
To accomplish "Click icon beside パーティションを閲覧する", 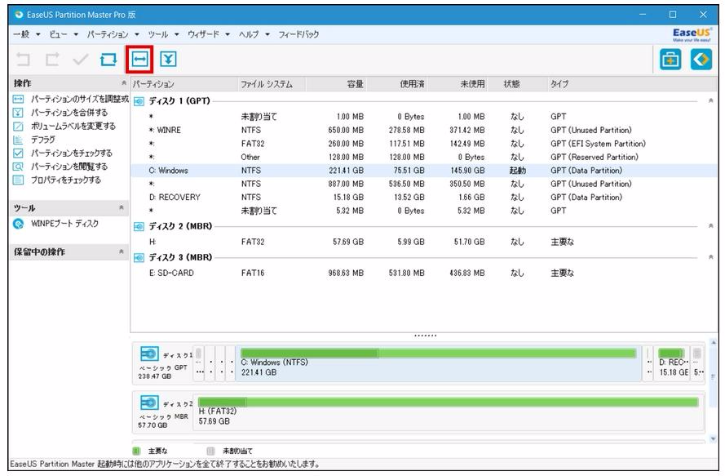I will [18, 167].
